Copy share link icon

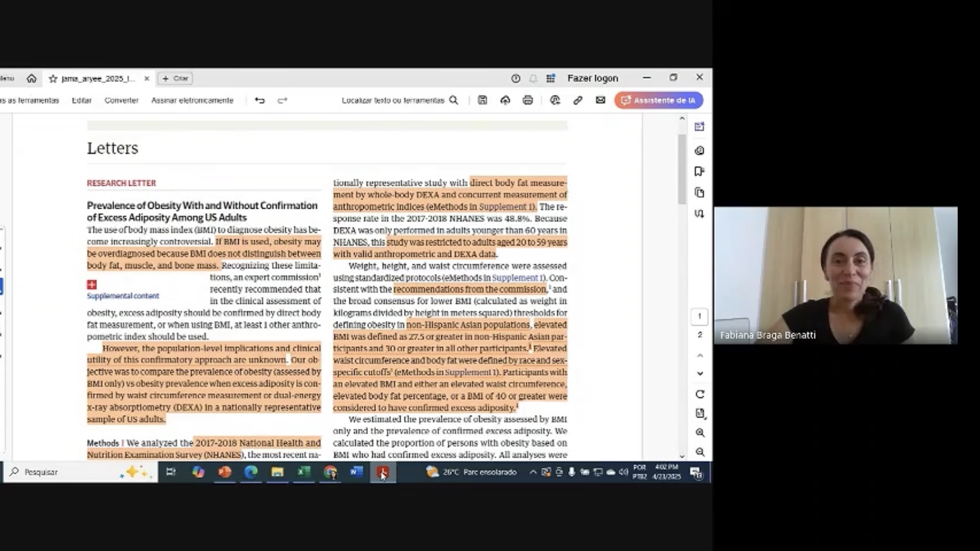578,100
